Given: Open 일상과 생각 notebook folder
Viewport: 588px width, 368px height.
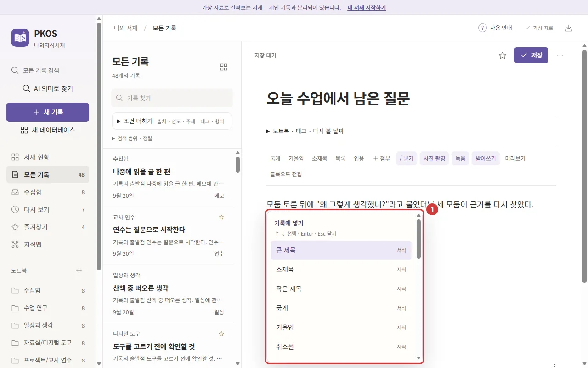Looking at the screenshot, I should pos(48,325).
